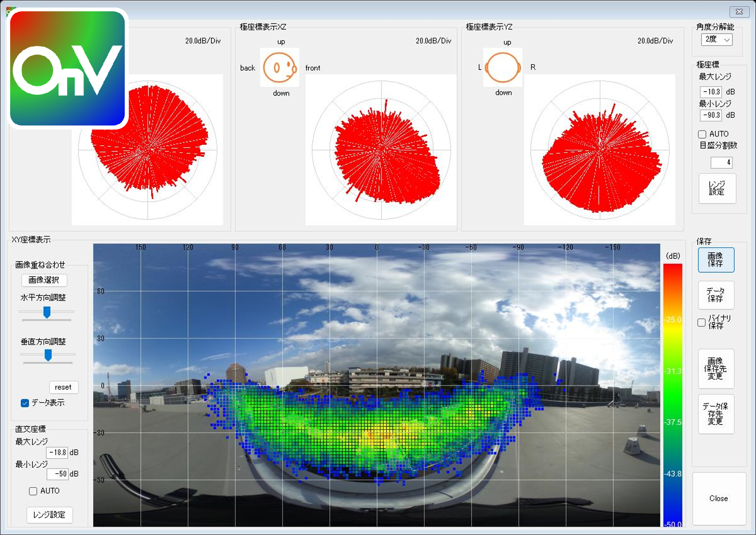The image size is (756, 535).
Task: Close the window with X button
Action: [x=739, y=12]
